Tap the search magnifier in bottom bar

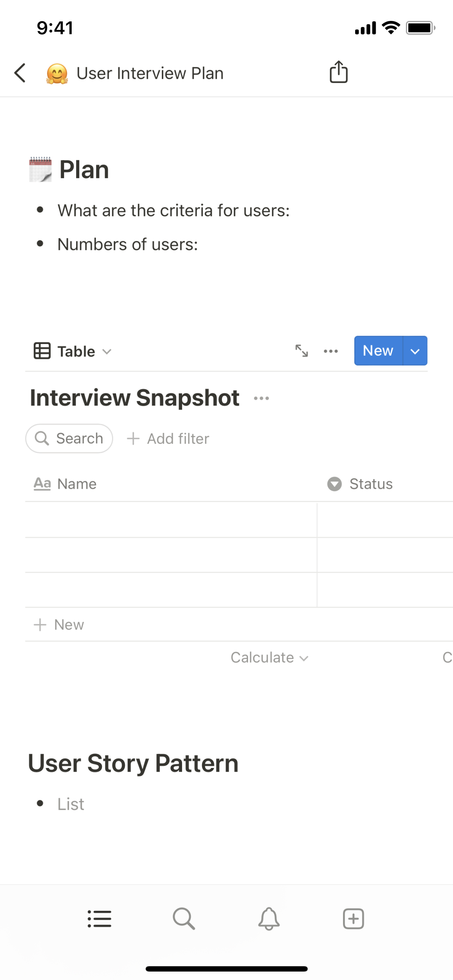(x=184, y=919)
